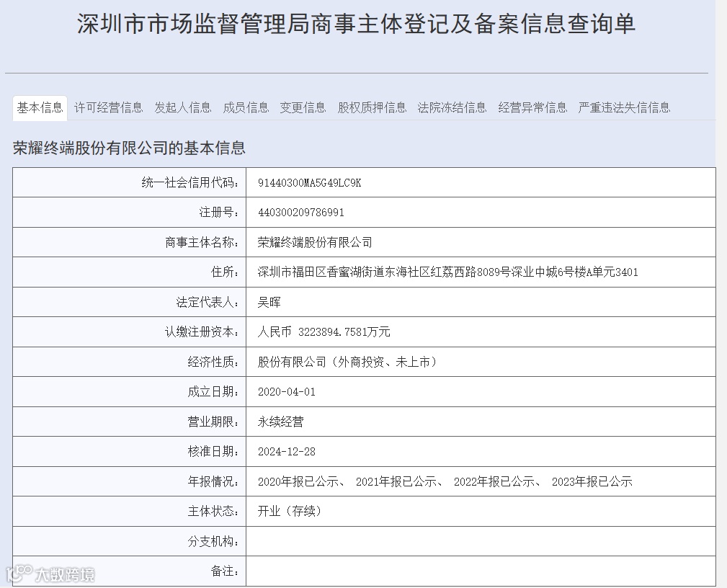
Task: Select the 成员信息 tab
Action: (x=246, y=108)
